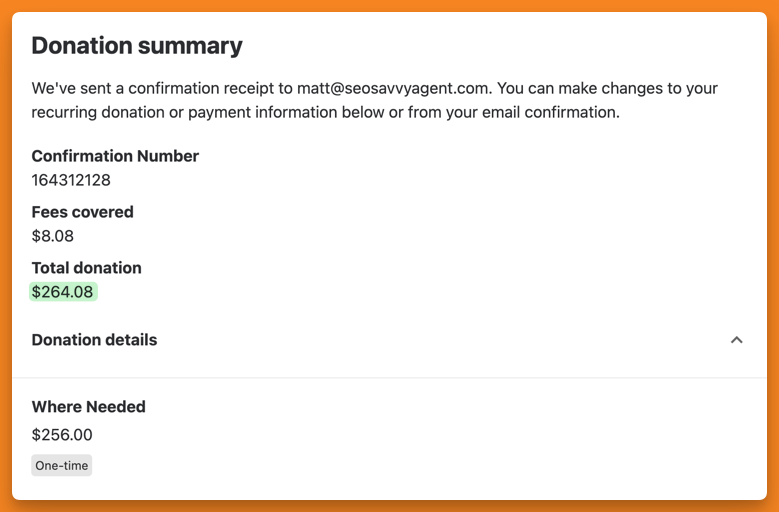The height and width of the screenshot is (512, 779).
Task: Select the confirmation number 164312128
Action: pos(71,180)
